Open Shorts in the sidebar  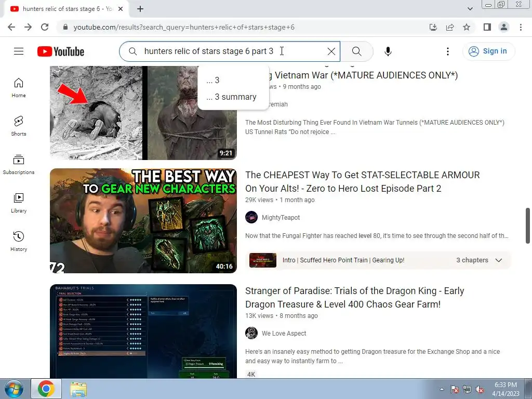(x=19, y=126)
